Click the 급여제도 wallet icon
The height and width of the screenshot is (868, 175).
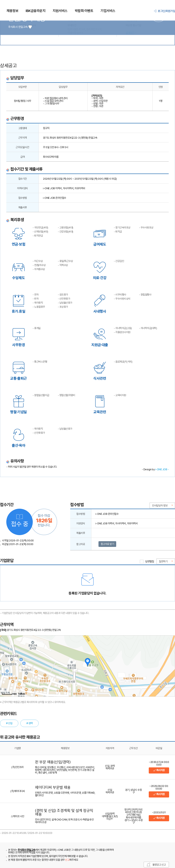click(x=100, y=233)
